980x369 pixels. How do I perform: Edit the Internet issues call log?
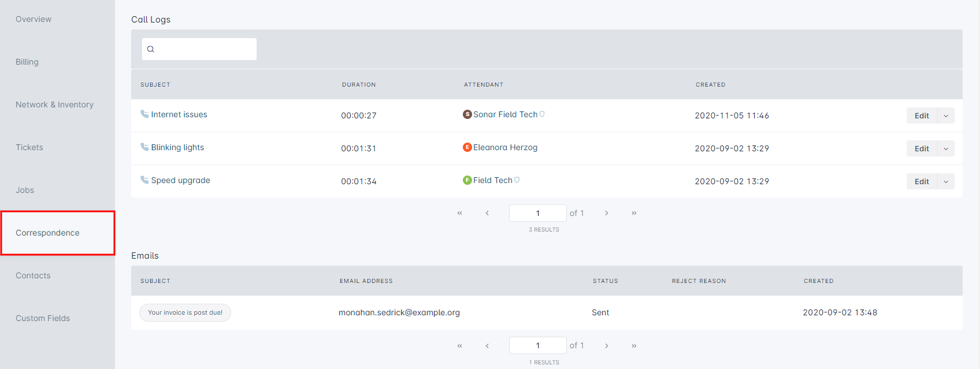922,115
